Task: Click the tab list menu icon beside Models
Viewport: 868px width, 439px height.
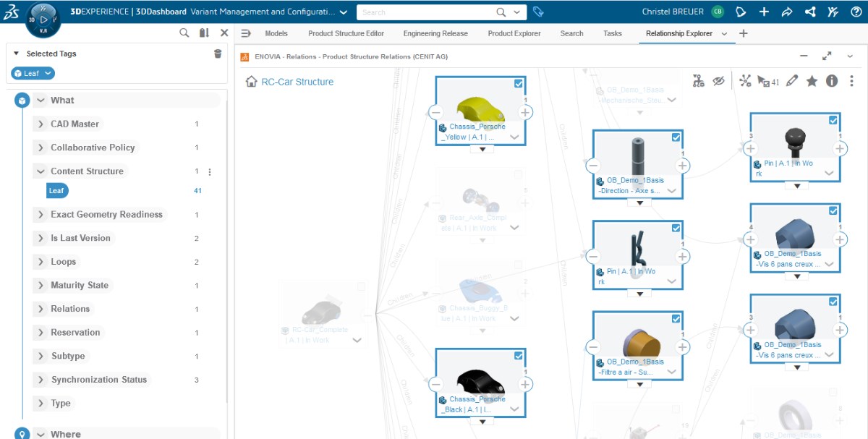Action: [246, 33]
